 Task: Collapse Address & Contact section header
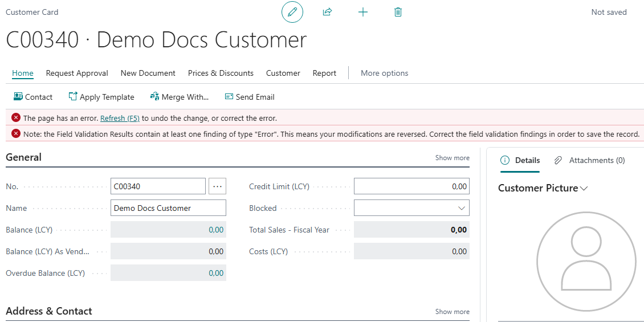click(49, 311)
